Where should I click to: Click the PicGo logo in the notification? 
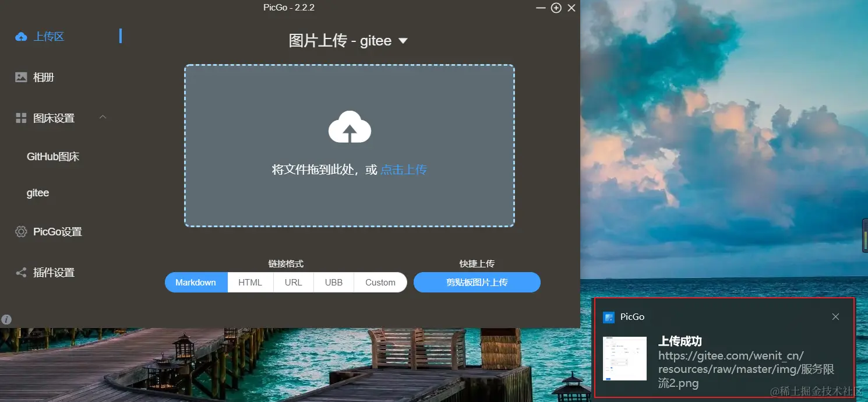tap(609, 317)
